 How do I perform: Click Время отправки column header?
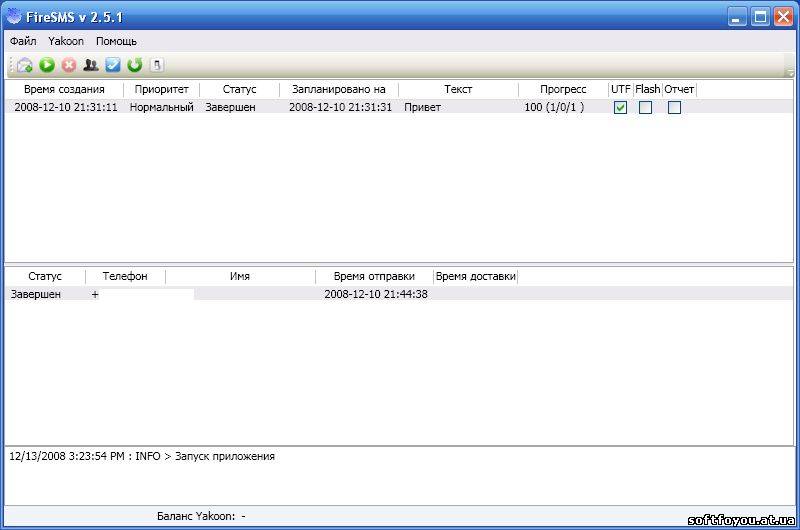pos(374,276)
